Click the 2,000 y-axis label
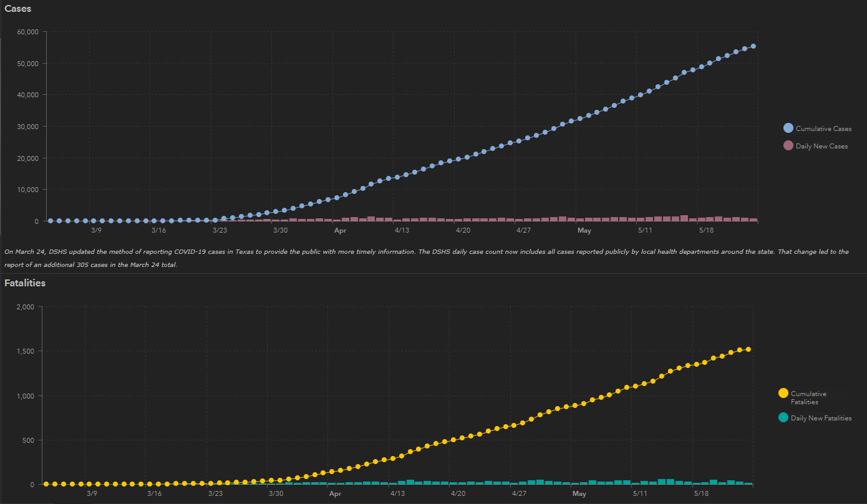This screenshot has height=504, width=867. [x=26, y=307]
